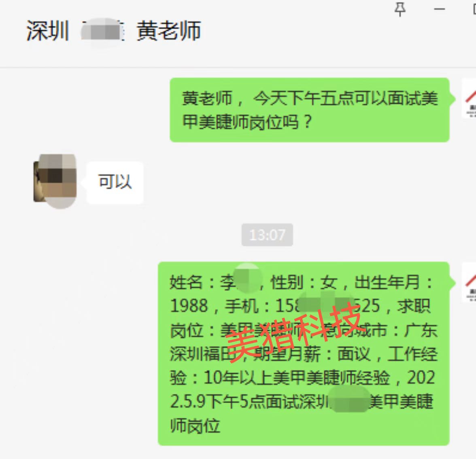Pin this chat window on top
This screenshot has width=476, height=459.
coord(400,9)
